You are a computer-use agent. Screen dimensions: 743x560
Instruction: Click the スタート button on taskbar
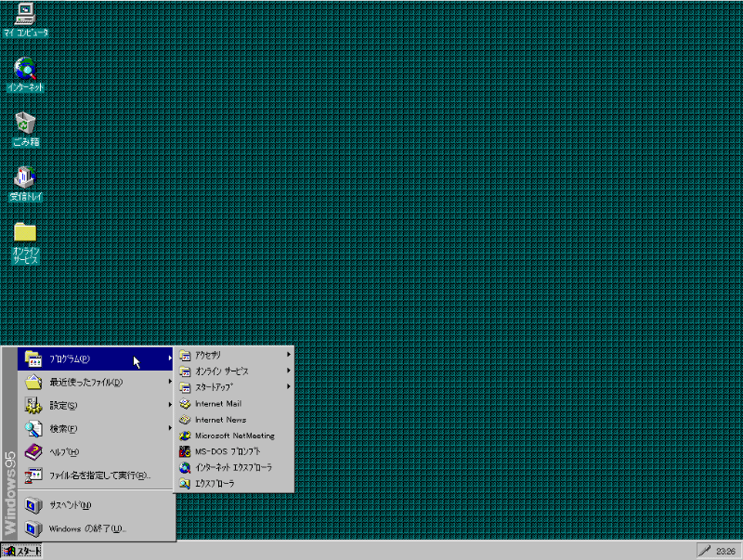click(x=21, y=551)
